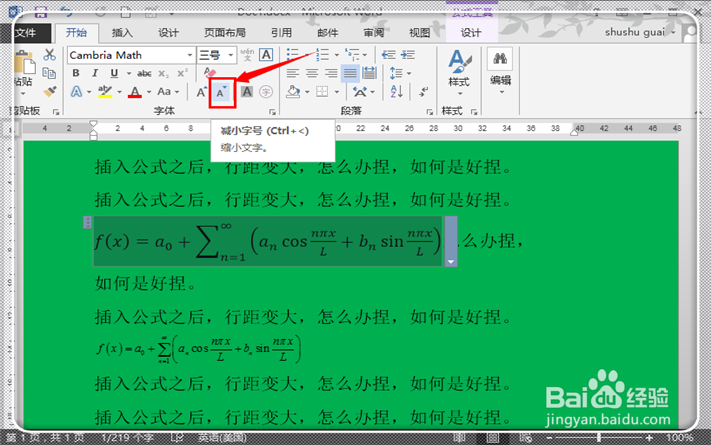
Task: Open the equation tools 设计 tab
Action: pos(471,33)
